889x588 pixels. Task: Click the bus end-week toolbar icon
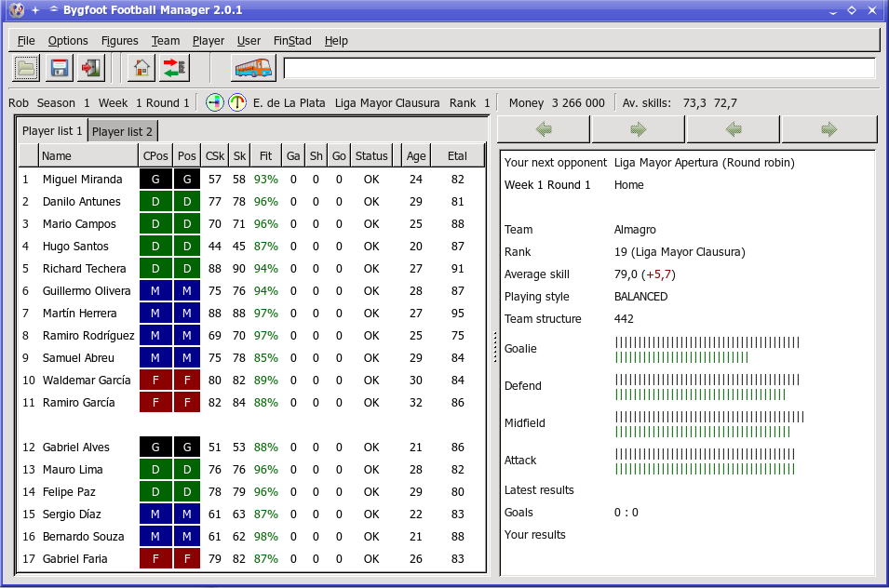coord(253,69)
